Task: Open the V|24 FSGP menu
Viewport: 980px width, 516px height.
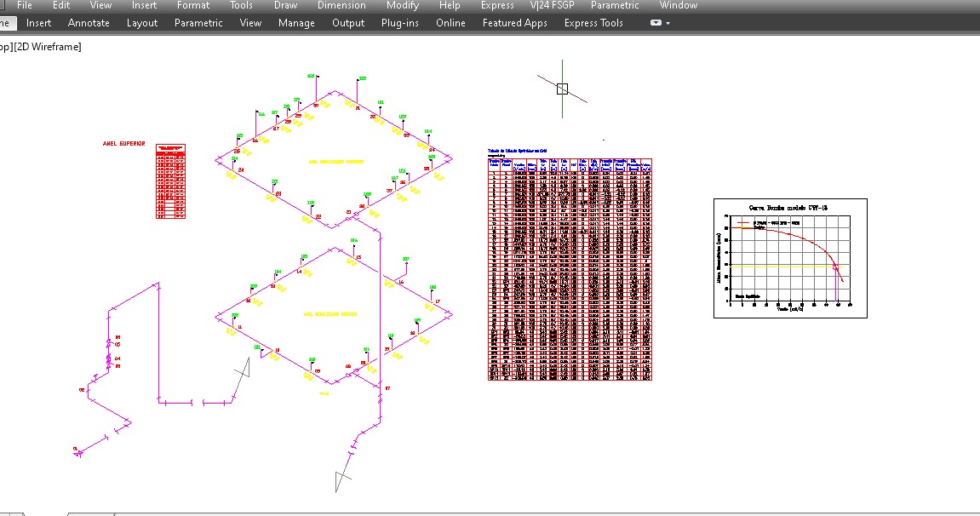Action: (552, 5)
